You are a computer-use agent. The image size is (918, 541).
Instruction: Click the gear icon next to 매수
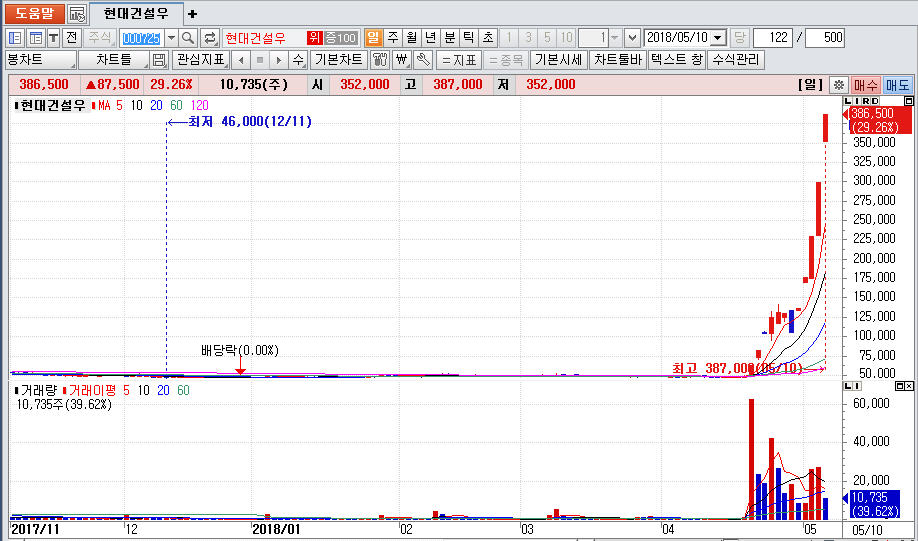coord(839,85)
